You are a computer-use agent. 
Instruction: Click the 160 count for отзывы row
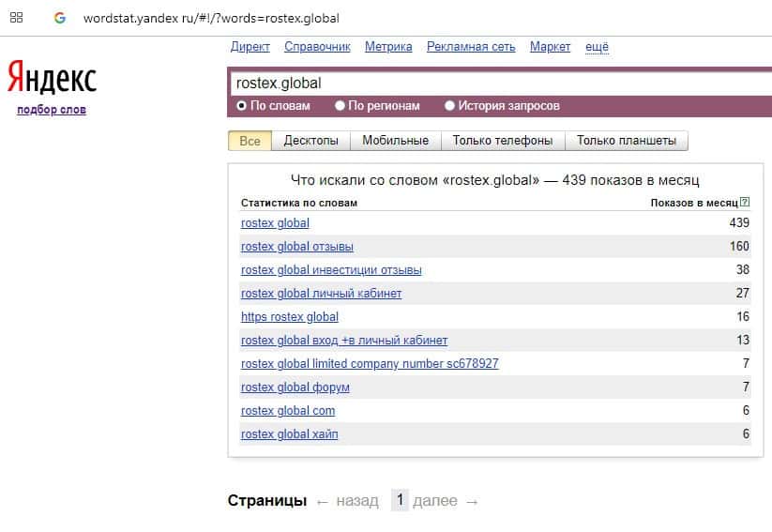point(739,246)
